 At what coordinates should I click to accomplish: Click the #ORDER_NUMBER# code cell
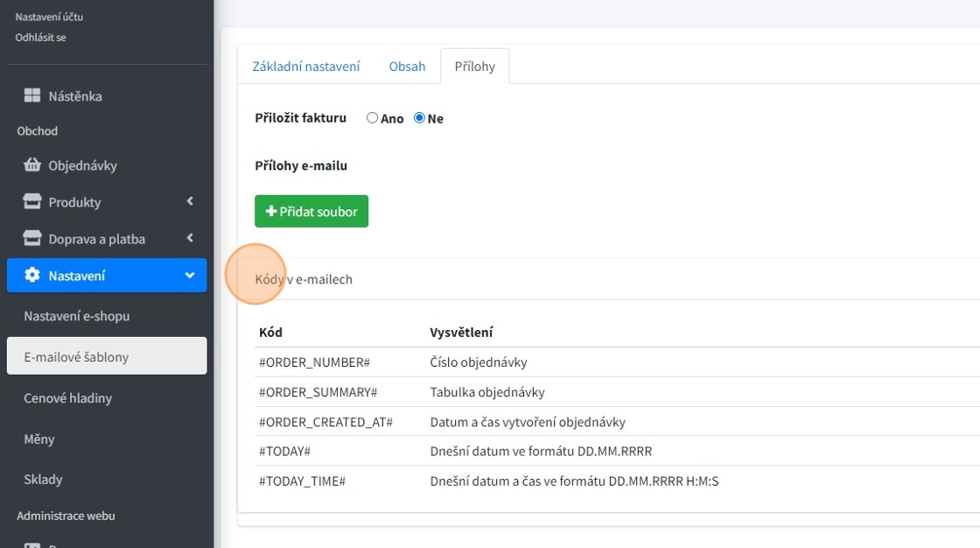315,362
